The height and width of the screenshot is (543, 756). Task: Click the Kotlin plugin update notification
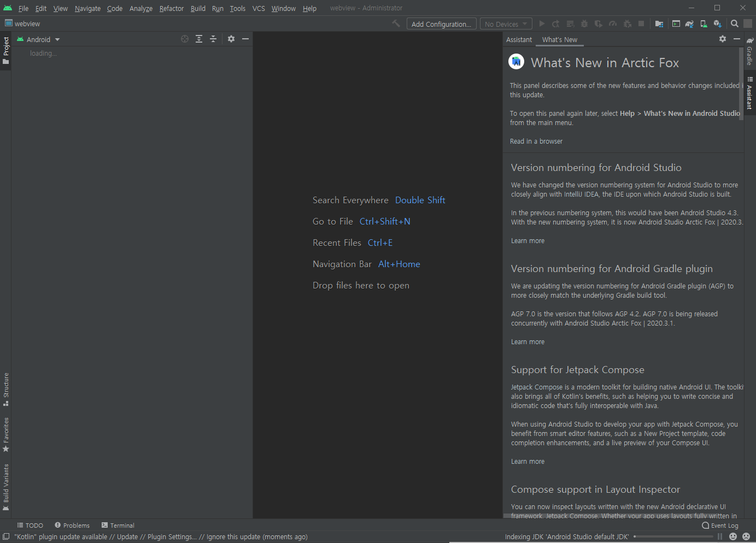point(161,536)
